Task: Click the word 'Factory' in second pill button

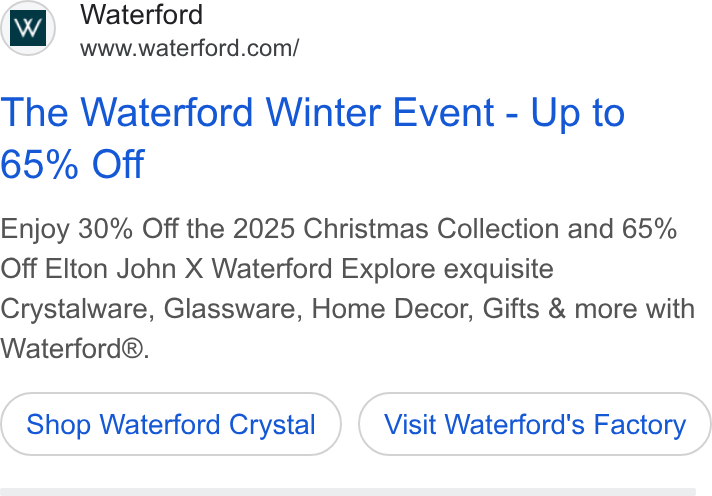Action: tap(640, 425)
